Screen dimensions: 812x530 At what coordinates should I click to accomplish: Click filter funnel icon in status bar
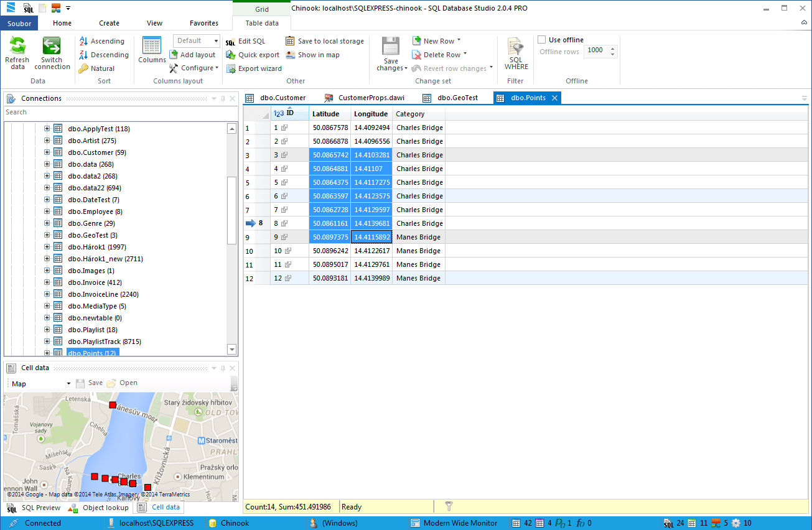449,507
